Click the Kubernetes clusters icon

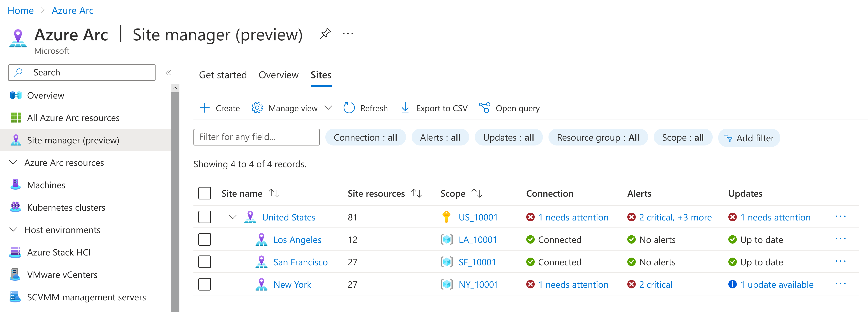pyautogui.click(x=15, y=207)
